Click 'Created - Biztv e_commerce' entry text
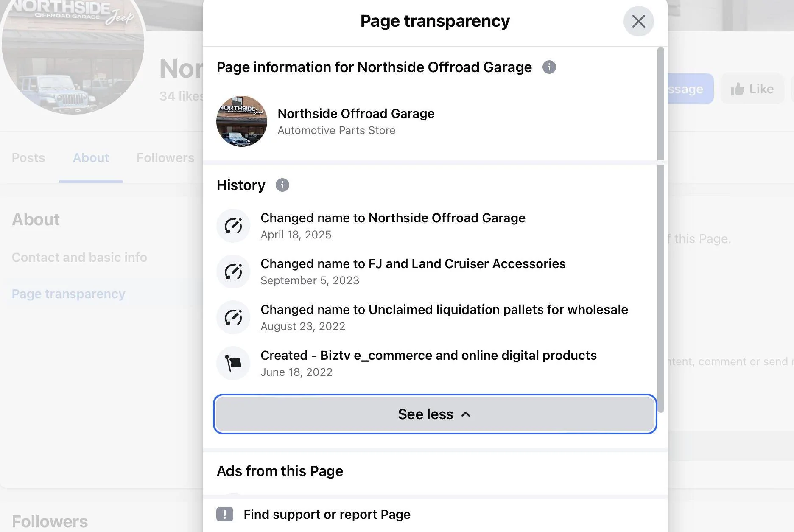The width and height of the screenshot is (794, 532). tap(429, 356)
